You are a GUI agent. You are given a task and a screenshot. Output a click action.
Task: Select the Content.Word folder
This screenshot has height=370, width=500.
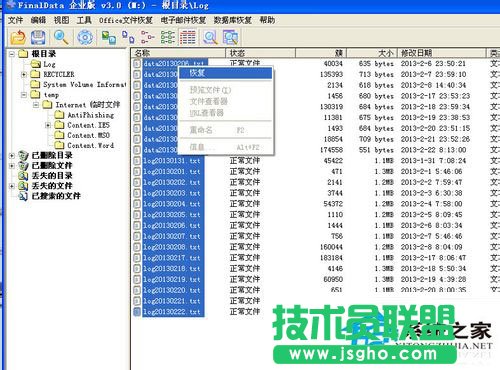(90, 146)
